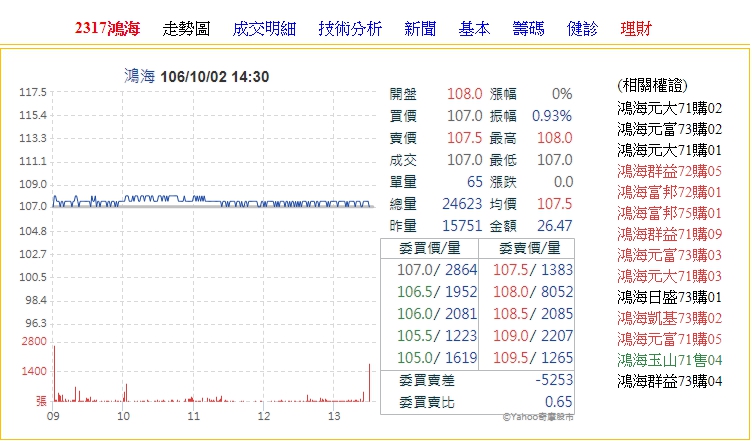Click bid row 106.5/ 1952

[x=437, y=292]
